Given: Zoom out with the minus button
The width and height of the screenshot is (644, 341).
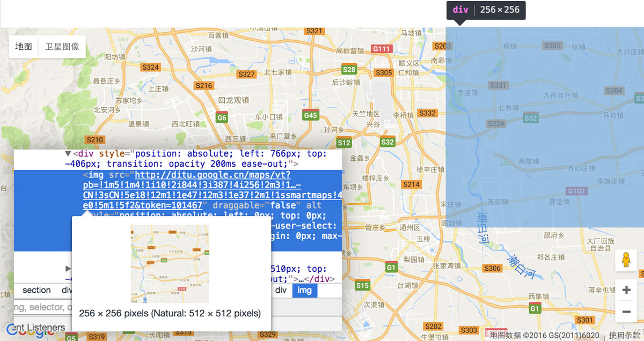Looking at the screenshot, I should point(626,311).
